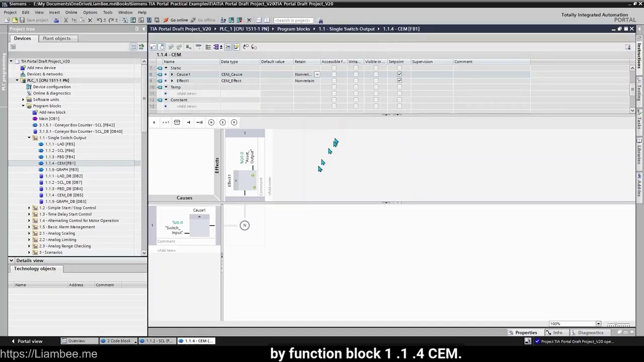Click the Print toolbar icon
644x362 pixels.
pyautogui.click(x=56, y=20)
